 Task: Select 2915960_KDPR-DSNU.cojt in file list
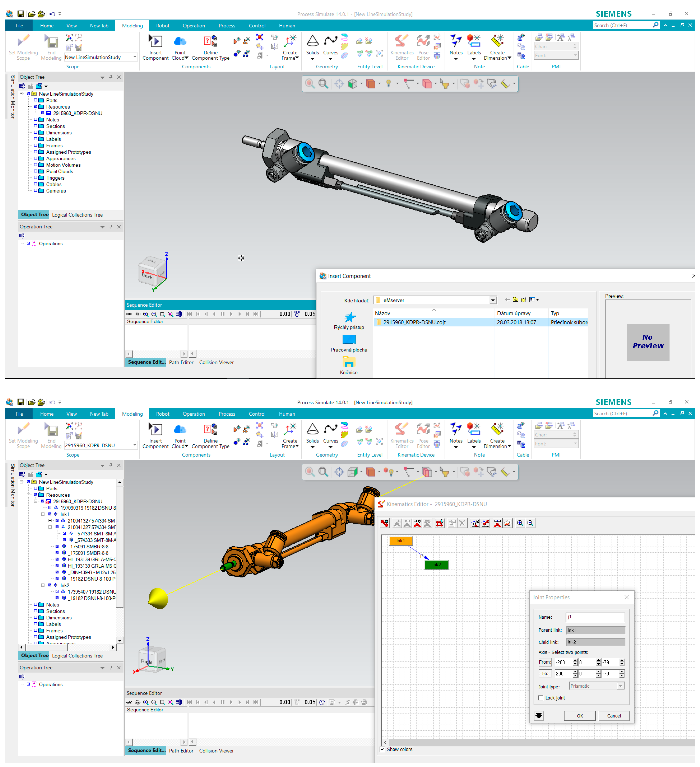pyautogui.click(x=414, y=322)
